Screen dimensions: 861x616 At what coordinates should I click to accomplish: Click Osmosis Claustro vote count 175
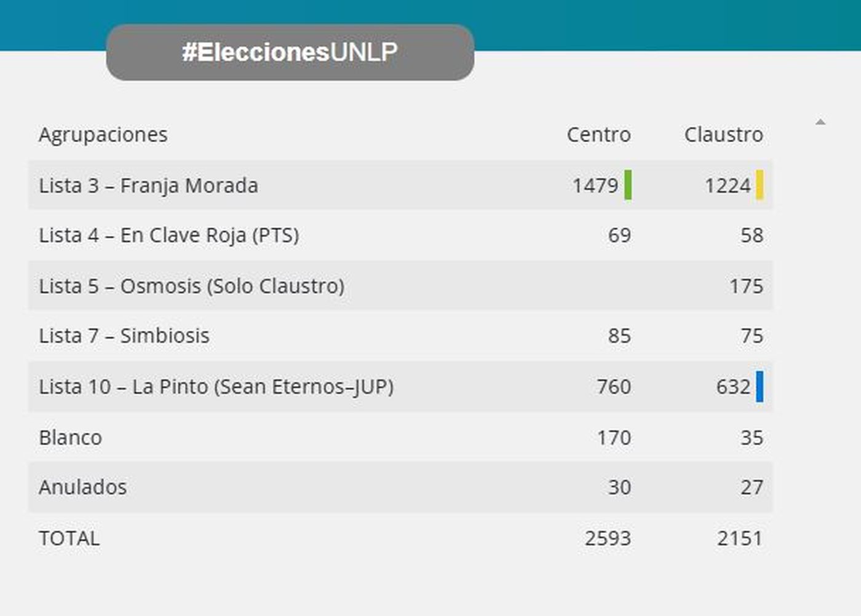(x=746, y=286)
